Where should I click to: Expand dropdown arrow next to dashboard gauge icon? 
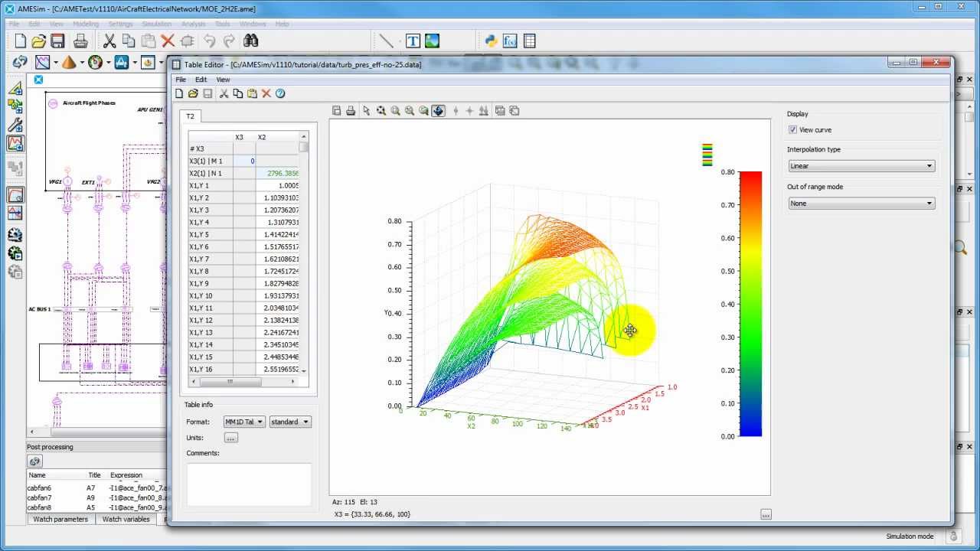[109, 63]
